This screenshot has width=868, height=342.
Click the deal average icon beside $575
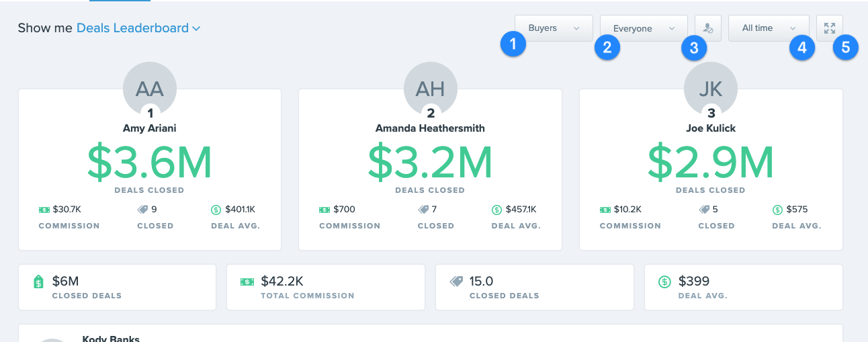point(778,210)
